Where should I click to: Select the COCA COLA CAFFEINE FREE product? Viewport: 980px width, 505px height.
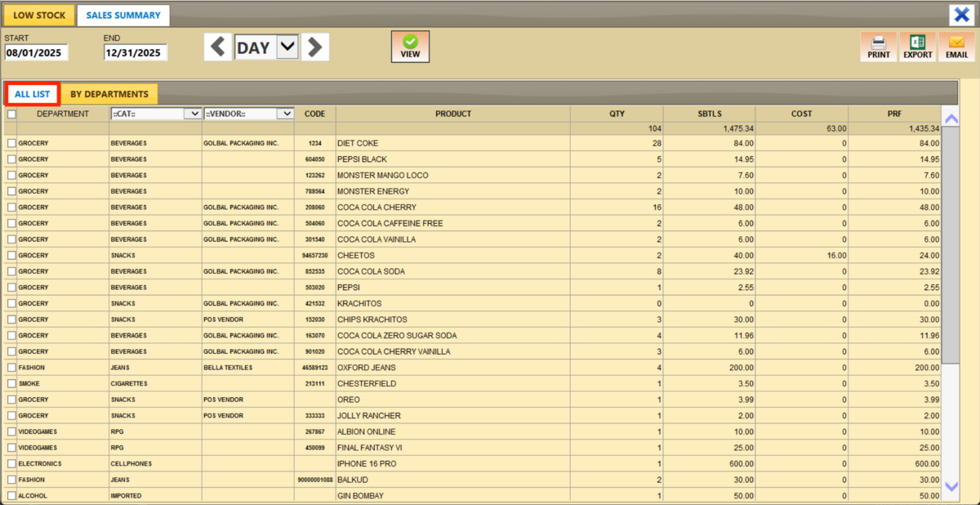pyautogui.click(x=453, y=223)
